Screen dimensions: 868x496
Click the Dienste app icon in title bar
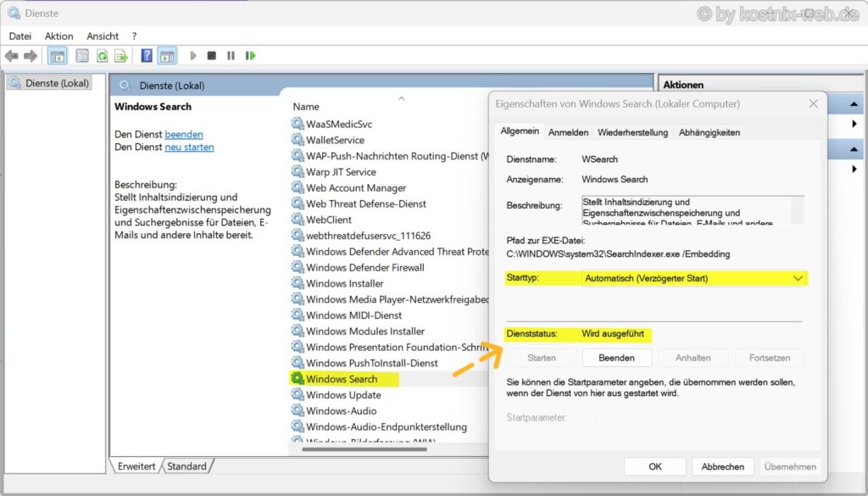[x=14, y=13]
